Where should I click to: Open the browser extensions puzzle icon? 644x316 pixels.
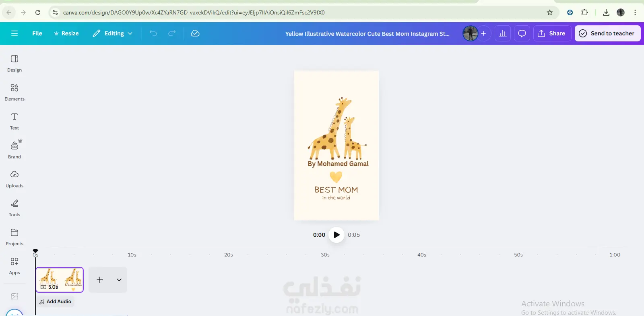(585, 12)
